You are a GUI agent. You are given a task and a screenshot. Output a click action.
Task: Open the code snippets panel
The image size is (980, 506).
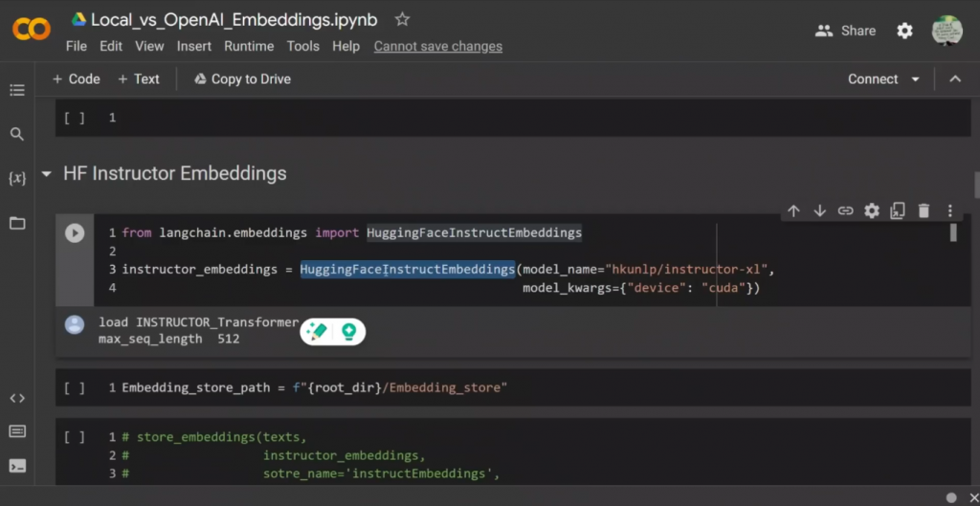(x=16, y=398)
